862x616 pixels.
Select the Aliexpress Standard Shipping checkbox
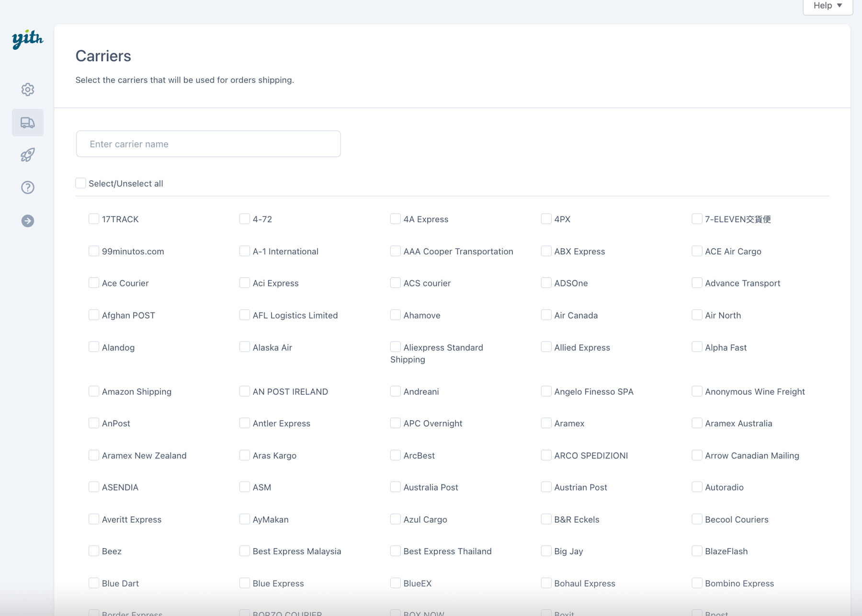[x=396, y=347]
